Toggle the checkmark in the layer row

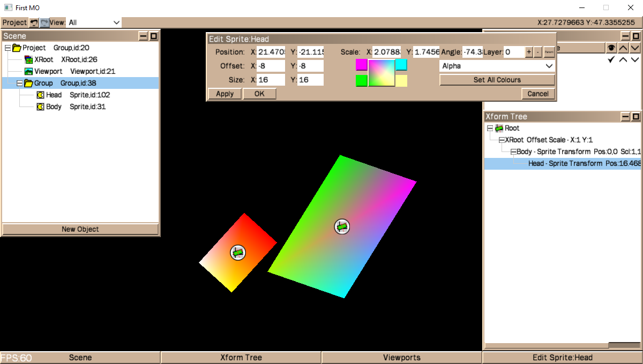[611, 60]
